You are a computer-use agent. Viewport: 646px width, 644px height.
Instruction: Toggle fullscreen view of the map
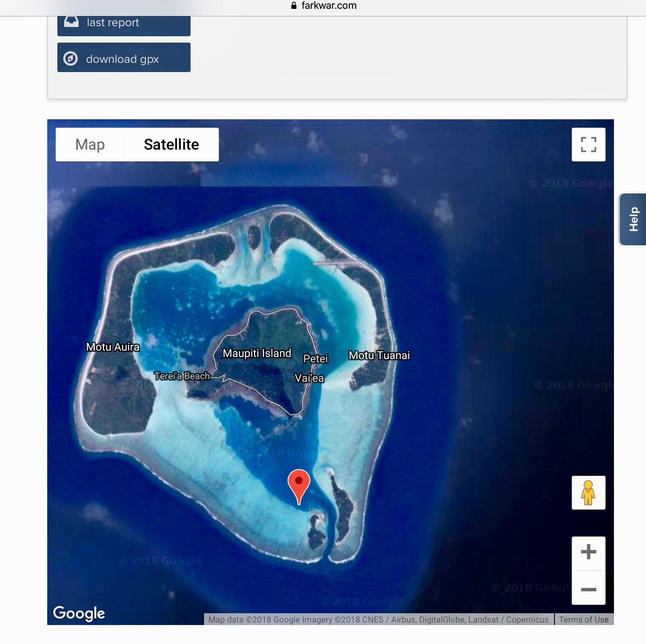coord(588,145)
